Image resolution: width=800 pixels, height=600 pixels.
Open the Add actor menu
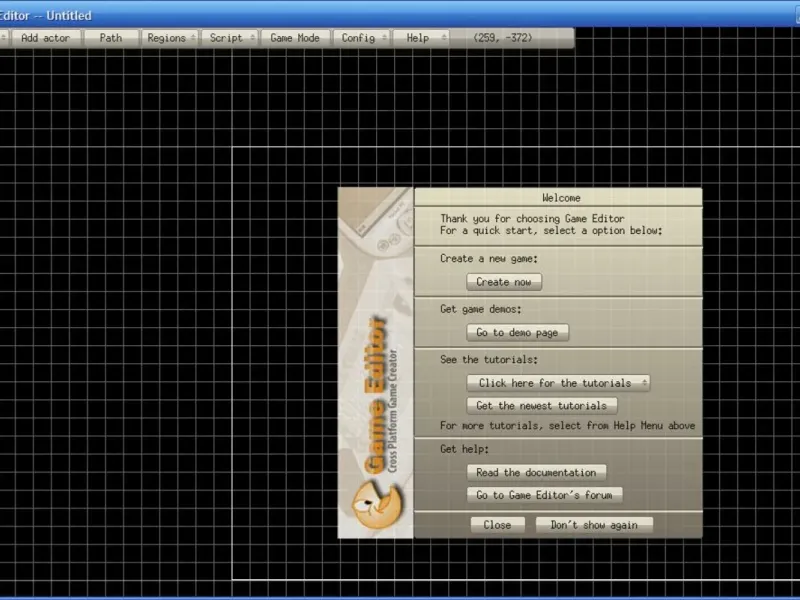[x=45, y=38]
